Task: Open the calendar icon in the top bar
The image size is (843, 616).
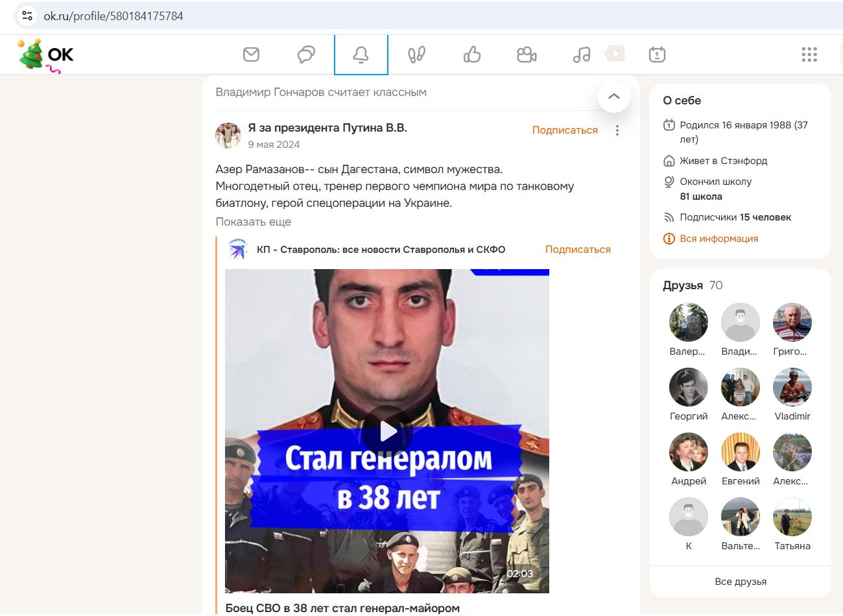Action: [x=657, y=54]
